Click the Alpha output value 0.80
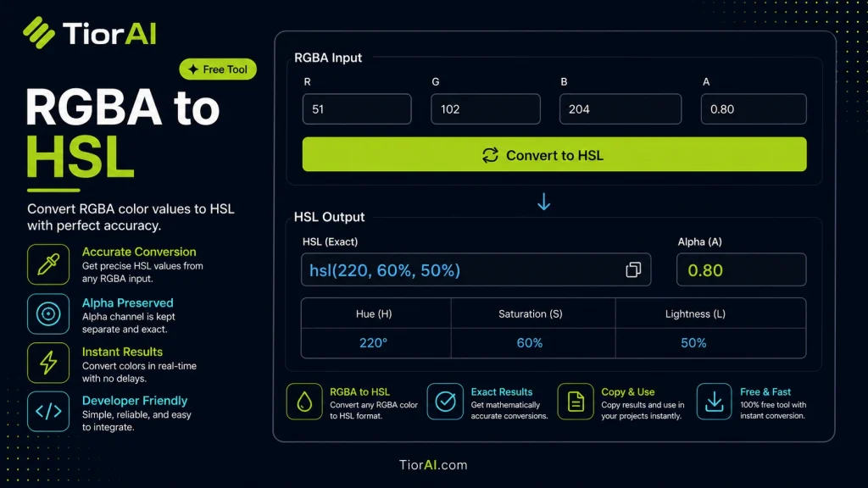868x488 pixels. pyautogui.click(x=705, y=270)
